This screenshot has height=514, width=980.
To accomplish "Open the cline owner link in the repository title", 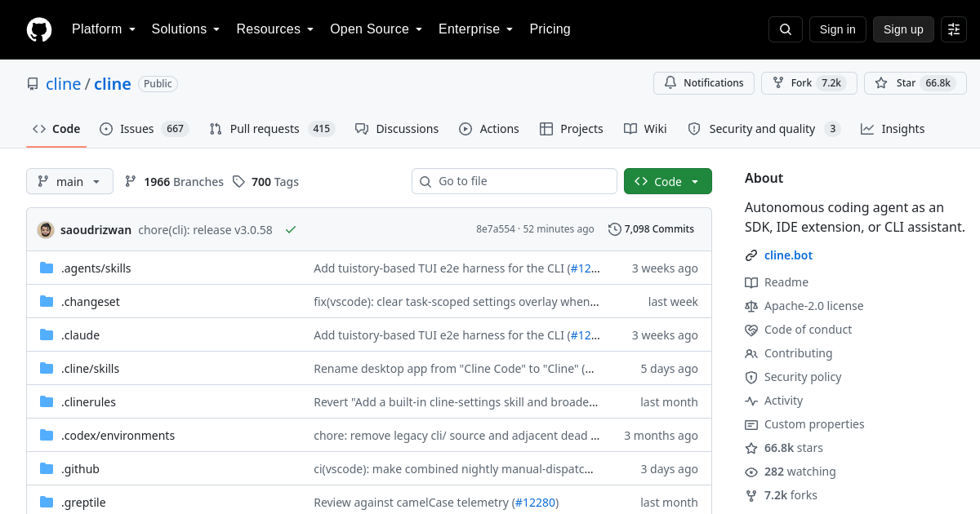I will [63, 84].
